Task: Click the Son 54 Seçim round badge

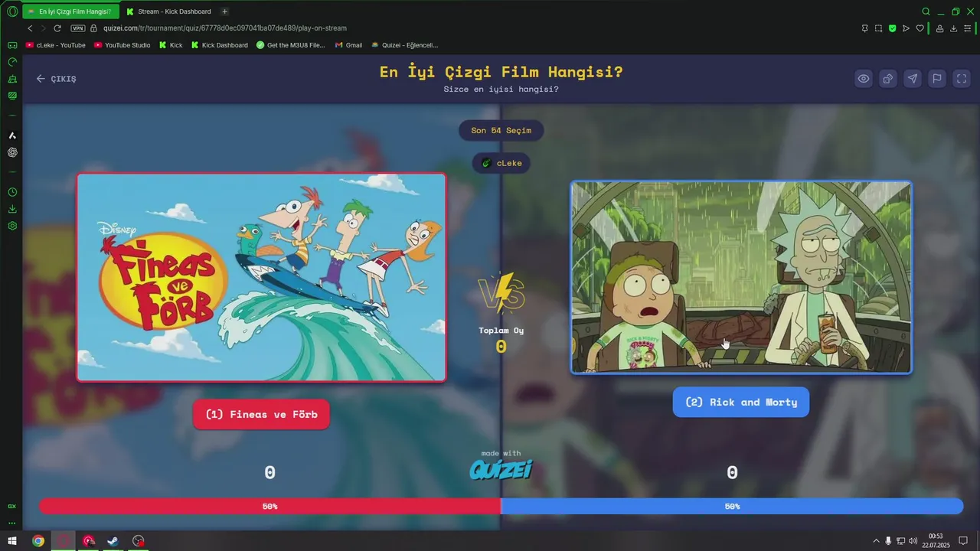Action: 501,130
